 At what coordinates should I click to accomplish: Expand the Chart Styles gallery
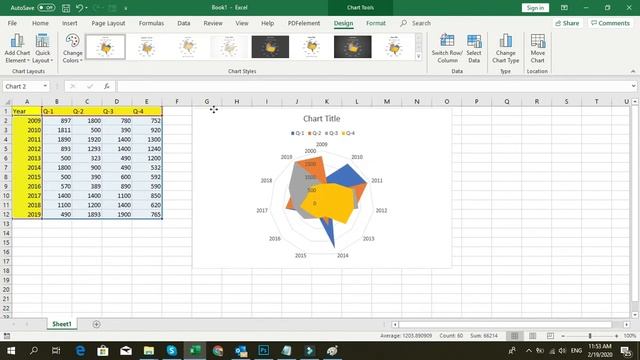(418, 57)
